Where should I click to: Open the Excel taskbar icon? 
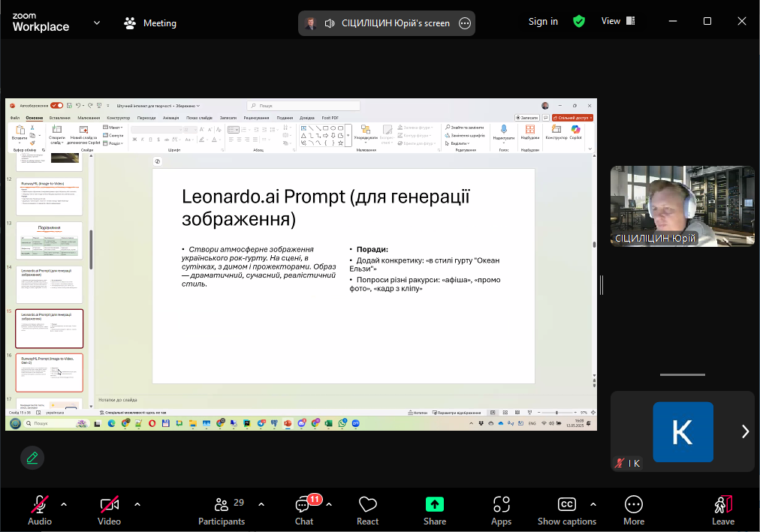(x=329, y=423)
